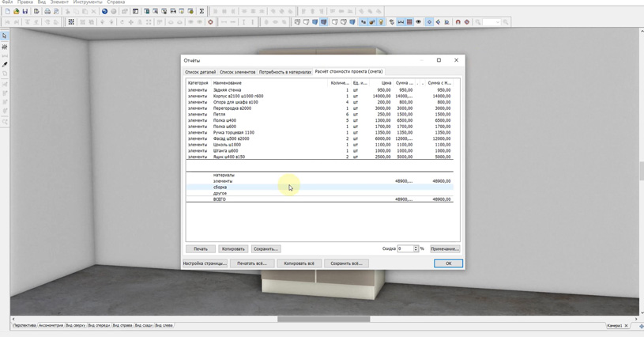Click the properties window icon before the library icons
This screenshot has height=337, width=644.
coord(135,11)
